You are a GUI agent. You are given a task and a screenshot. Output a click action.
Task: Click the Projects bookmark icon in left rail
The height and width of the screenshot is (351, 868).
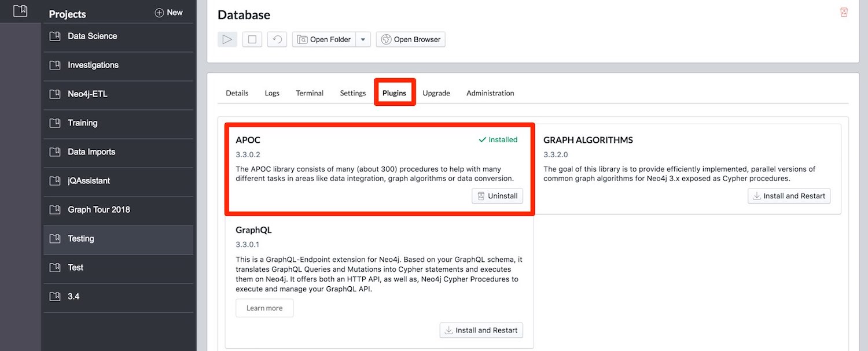20,10
